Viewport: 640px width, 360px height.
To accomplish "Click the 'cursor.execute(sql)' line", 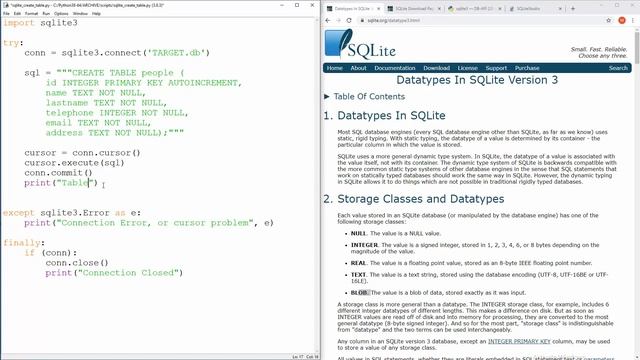I will pos(74,163).
